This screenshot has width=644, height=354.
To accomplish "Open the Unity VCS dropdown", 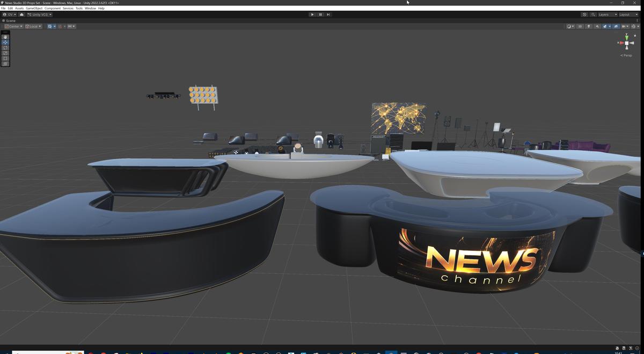I will pos(39,15).
